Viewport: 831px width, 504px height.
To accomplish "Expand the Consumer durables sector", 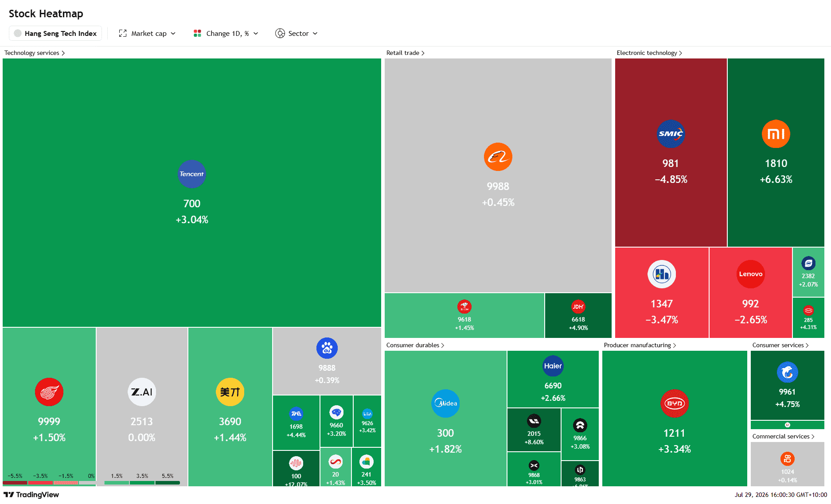I will click(415, 345).
